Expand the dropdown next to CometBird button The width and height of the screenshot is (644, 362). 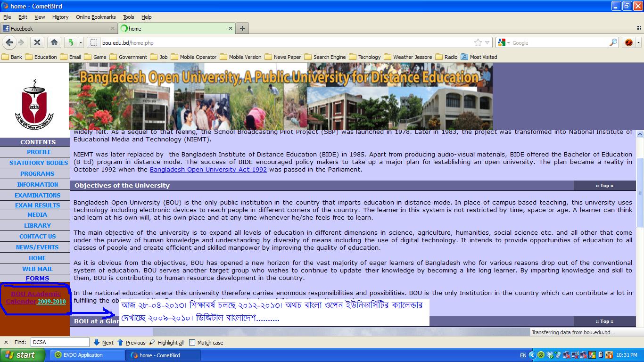638,42
